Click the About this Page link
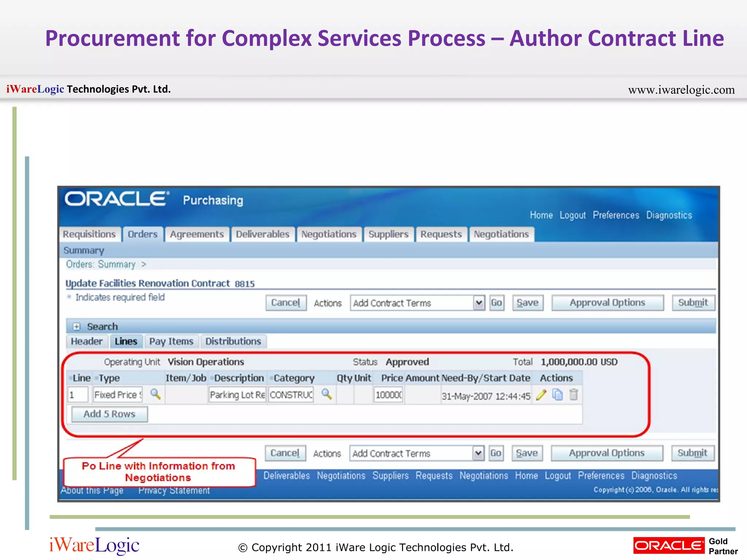The width and height of the screenshot is (747, 560). [x=92, y=491]
